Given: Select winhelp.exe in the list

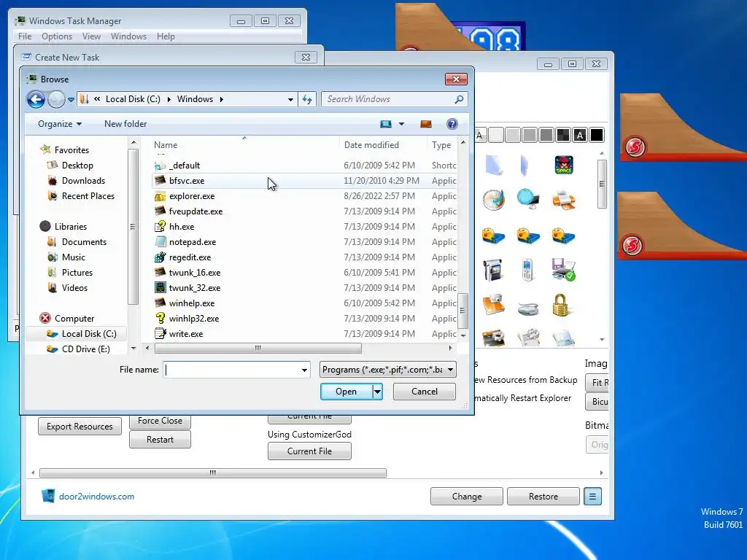Looking at the screenshot, I should click(x=304, y=303).
